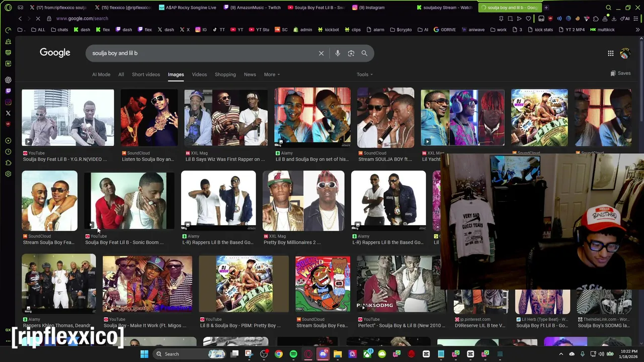Image resolution: width=644 pixels, height=362 pixels.
Task: Open aniwave bookmark
Action: [473, 30]
